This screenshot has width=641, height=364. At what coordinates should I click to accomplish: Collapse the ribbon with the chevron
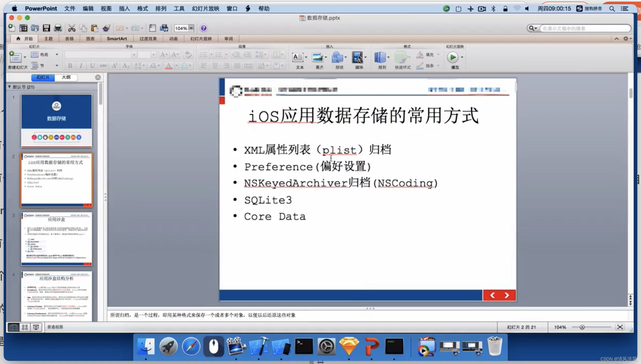pyautogui.click(x=616, y=39)
